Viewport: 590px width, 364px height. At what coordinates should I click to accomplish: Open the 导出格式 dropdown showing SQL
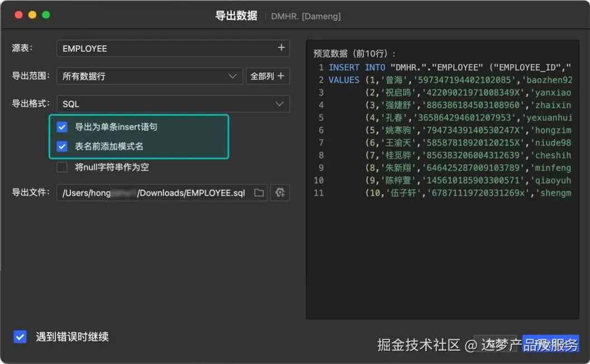[173, 104]
